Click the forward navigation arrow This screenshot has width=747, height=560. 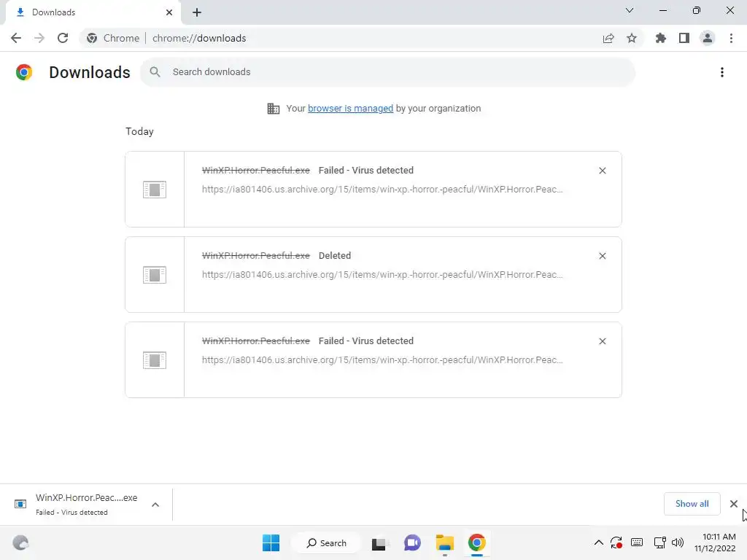click(x=39, y=38)
